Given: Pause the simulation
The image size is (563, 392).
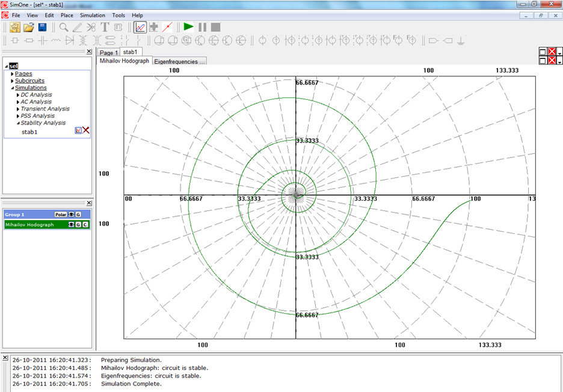Looking at the screenshot, I should click(203, 27).
